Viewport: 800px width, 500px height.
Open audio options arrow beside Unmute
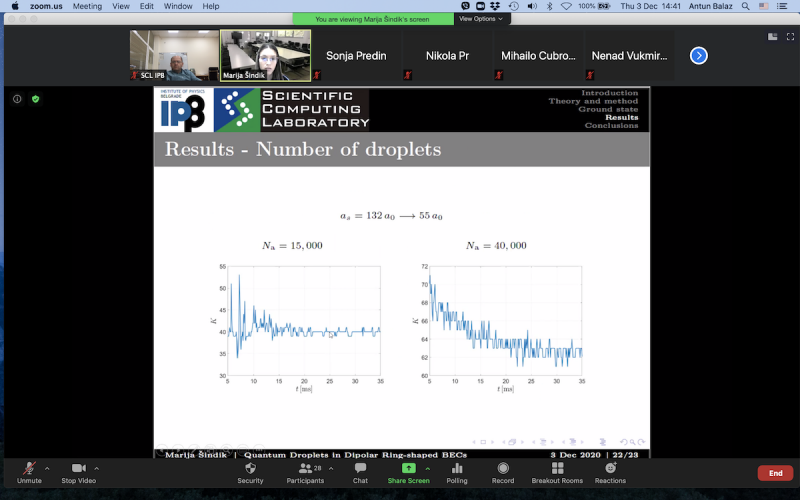(47, 468)
